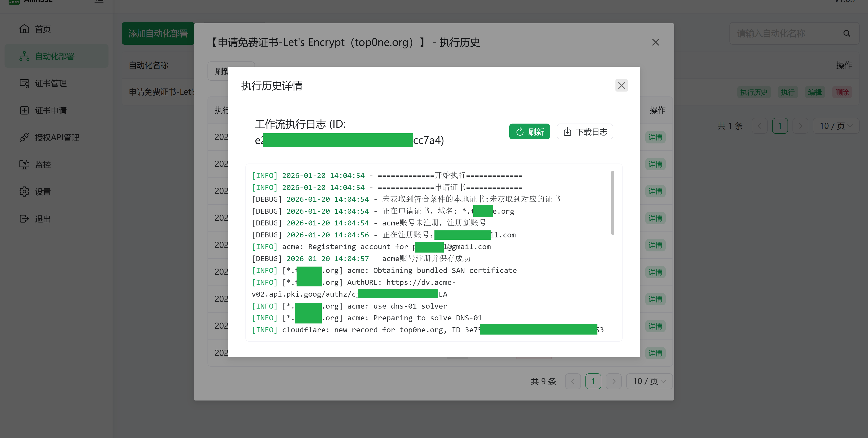Viewport: 868px width, 438px height.
Task: Click 执行历史 action for the workflow row
Action: pyautogui.click(x=753, y=92)
